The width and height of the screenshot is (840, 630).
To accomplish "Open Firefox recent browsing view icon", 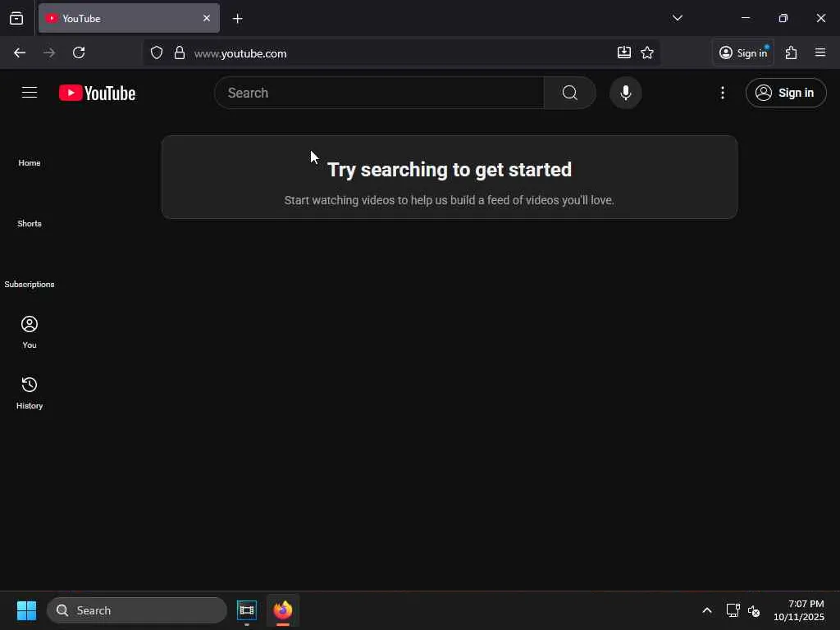I will point(16,19).
